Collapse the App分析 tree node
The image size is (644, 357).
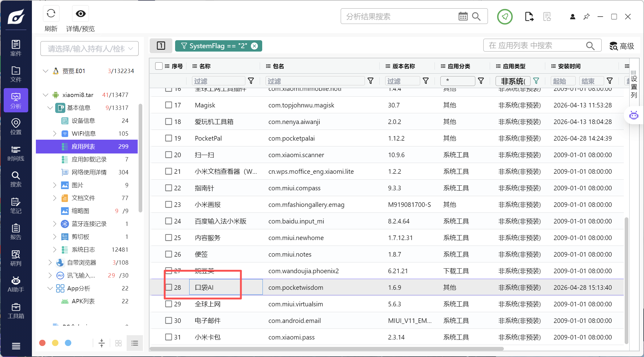pyautogui.click(x=50, y=288)
